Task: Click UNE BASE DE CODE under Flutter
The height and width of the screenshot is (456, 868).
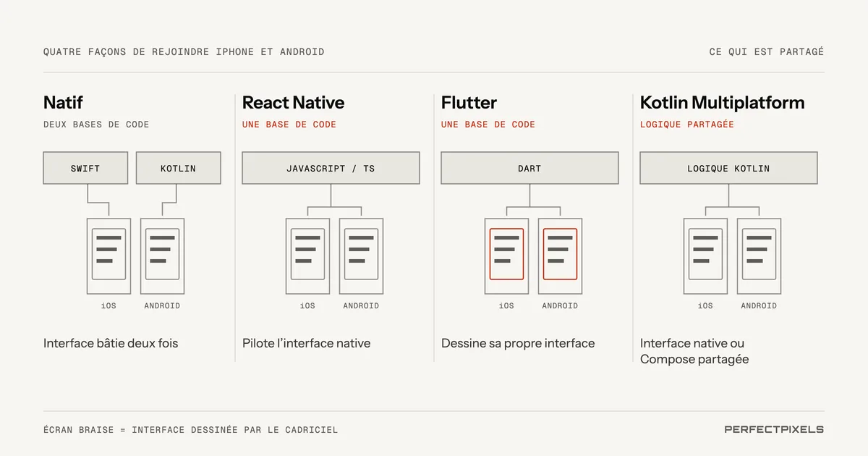Action: pos(488,124)
